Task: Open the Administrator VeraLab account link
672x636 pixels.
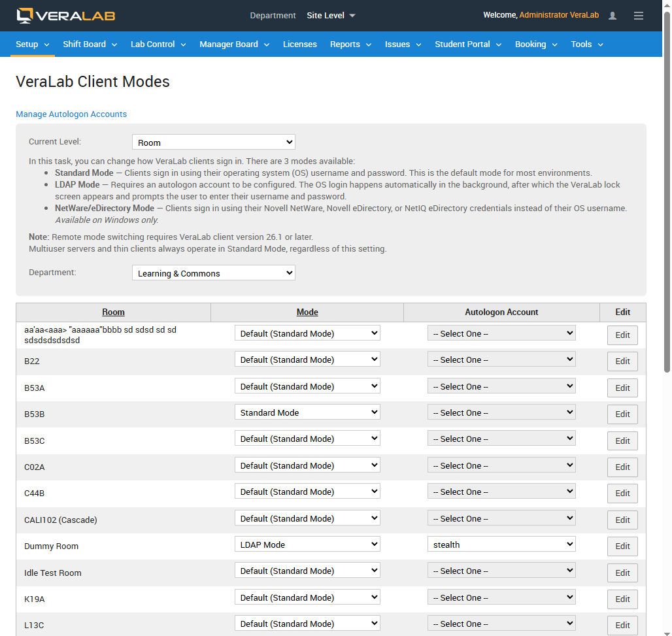Action: coord(559,15)
